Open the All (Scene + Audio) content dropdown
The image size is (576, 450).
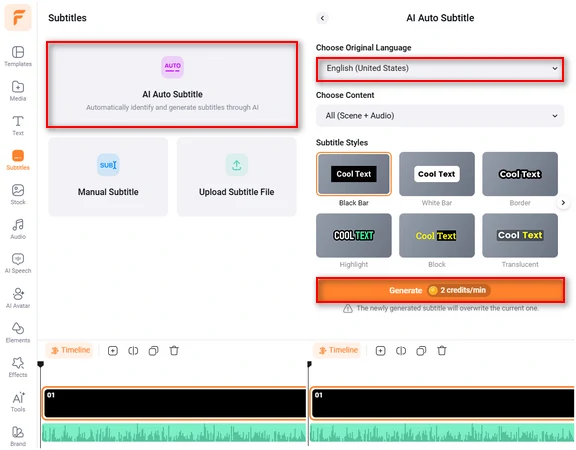440,116
